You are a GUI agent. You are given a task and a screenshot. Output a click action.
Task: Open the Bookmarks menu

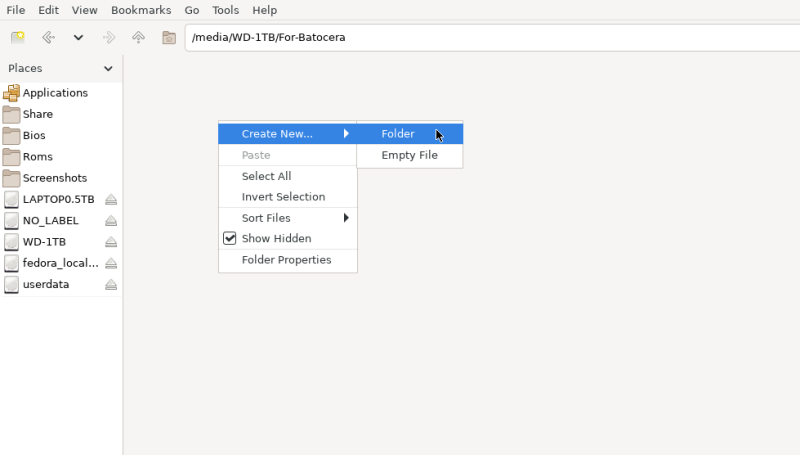tap(141, 10)
